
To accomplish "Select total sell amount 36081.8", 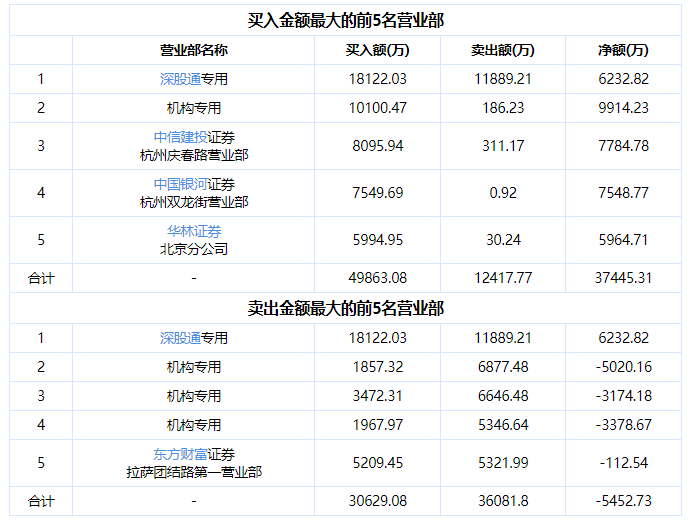I will click(503, 501).
